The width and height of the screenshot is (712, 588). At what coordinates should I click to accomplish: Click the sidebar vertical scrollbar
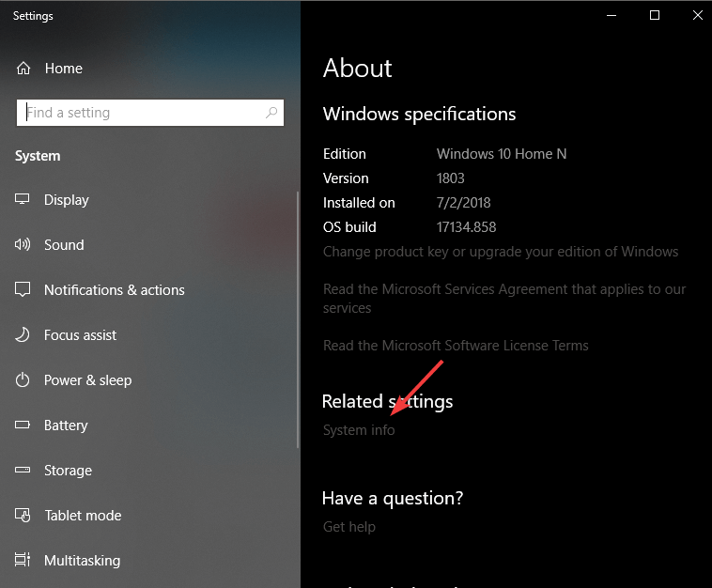[298, 319]
